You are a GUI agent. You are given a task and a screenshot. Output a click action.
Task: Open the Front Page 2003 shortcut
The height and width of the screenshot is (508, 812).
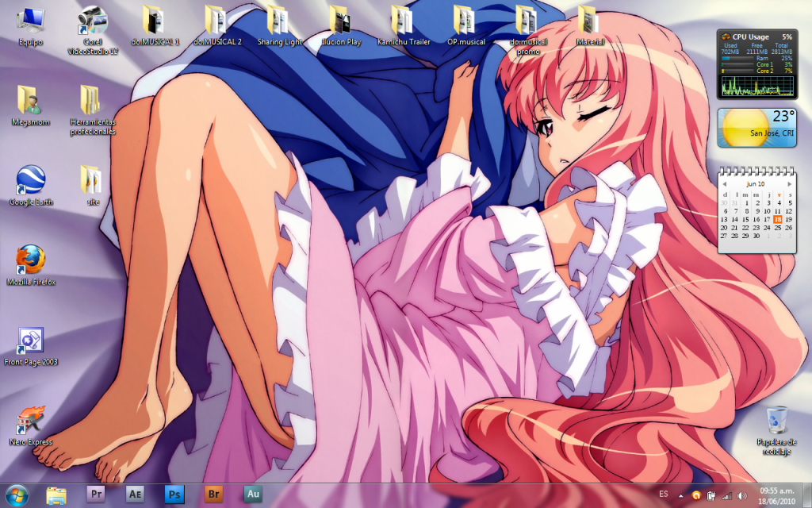pyautogui.click(x=31, y=346)
